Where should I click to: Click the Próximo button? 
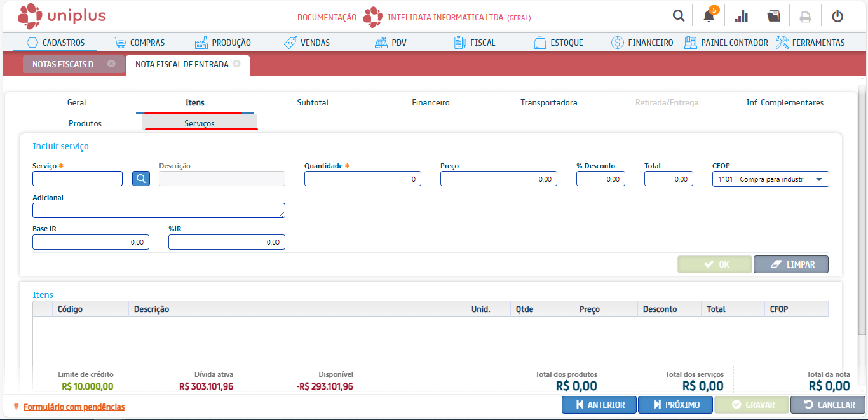pos(675,405)
